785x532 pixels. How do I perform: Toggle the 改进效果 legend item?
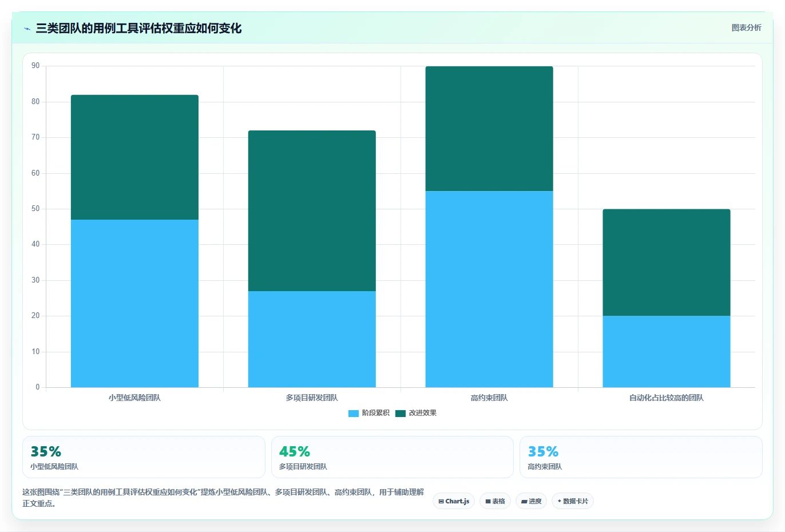[416, 413]
